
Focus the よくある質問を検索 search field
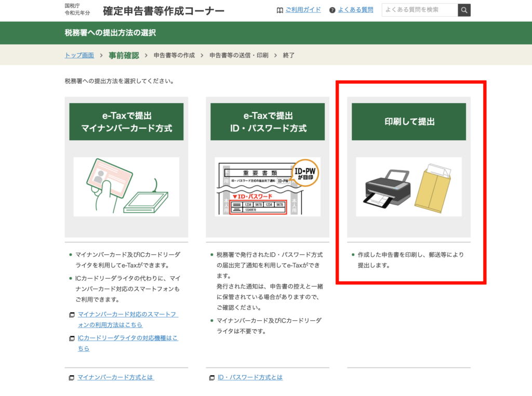pos(419,10)
